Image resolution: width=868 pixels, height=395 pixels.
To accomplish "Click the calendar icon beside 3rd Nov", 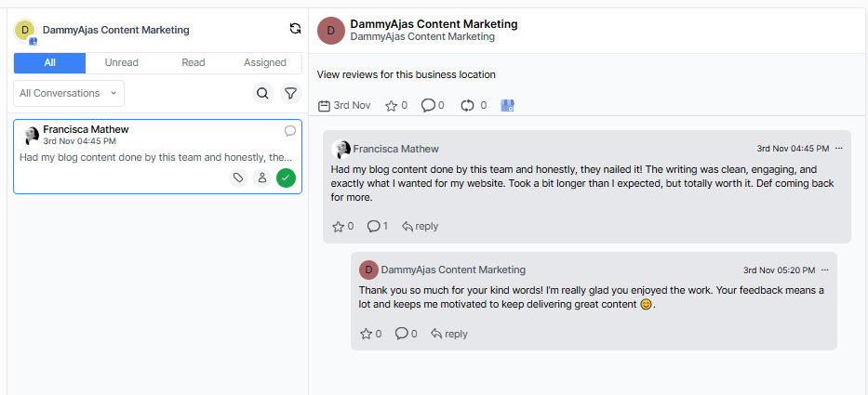I will pyautogui.click(x=325, y=106).
